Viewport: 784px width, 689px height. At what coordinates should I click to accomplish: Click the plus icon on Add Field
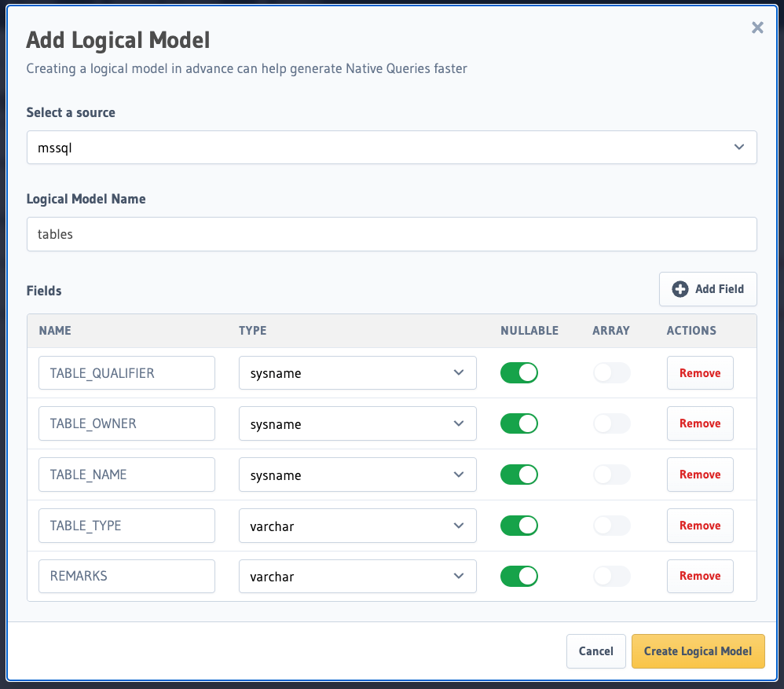[x=680, y=289]
